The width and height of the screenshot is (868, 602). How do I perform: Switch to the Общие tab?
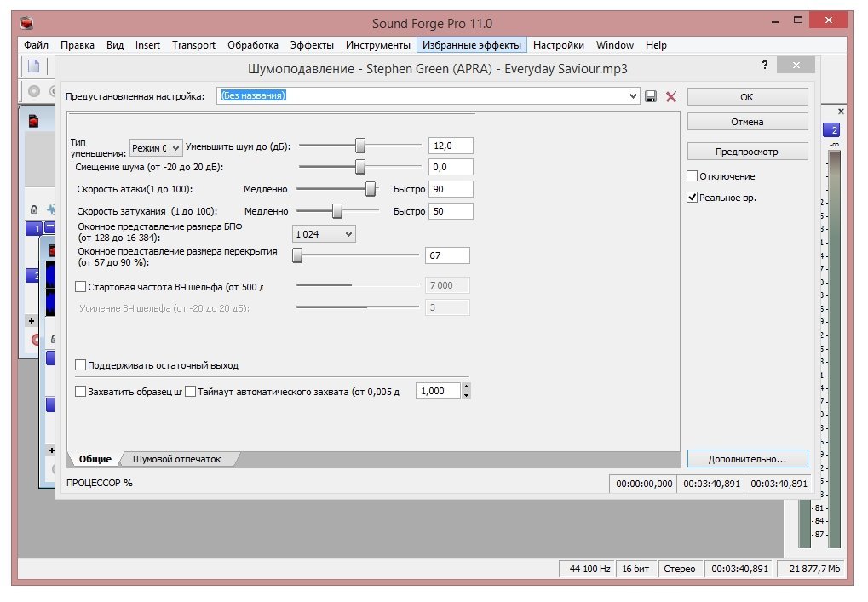tap(95, 459)
